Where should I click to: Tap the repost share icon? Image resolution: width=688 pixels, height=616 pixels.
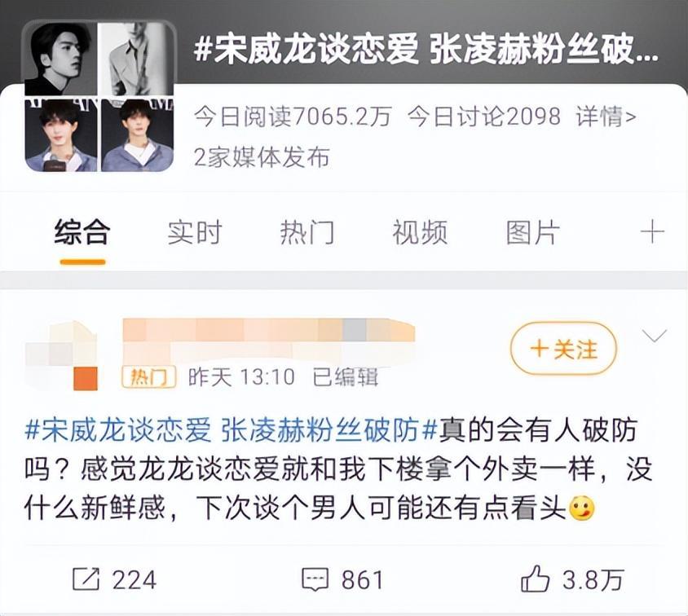pos(86,579)
